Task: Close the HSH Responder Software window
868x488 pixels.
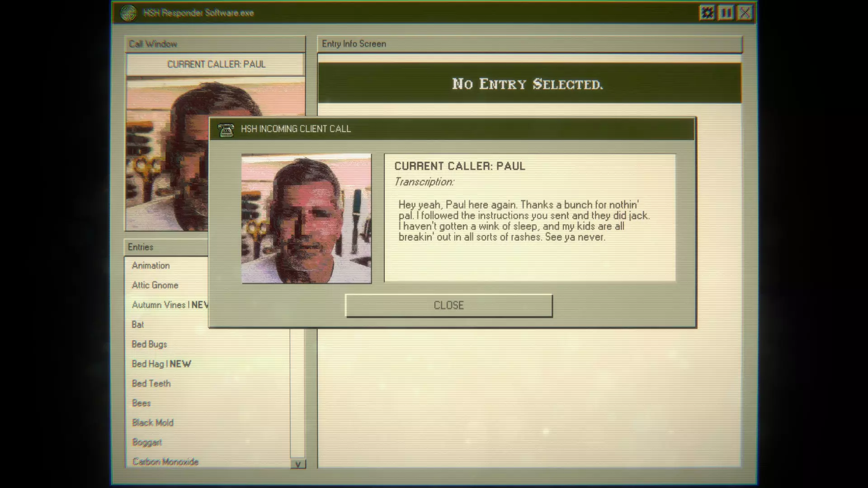Action: point(745,13)
